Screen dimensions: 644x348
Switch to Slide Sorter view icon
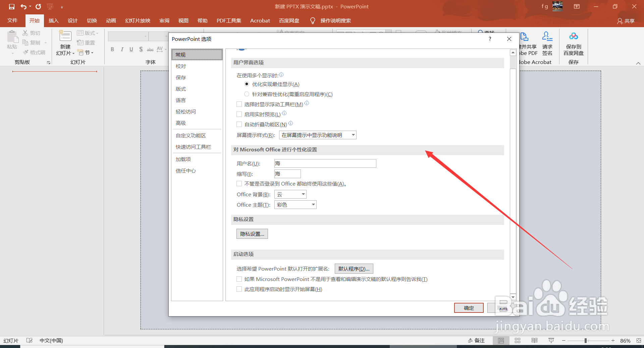click(518, 341)
